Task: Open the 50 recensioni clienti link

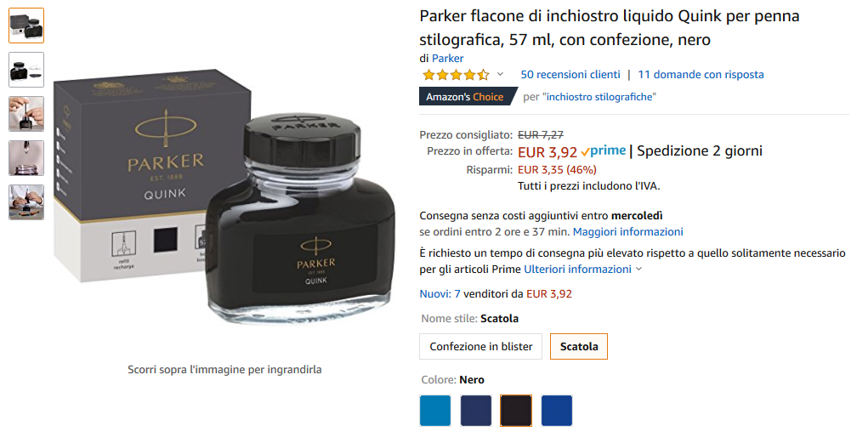Action: point(570,75)
